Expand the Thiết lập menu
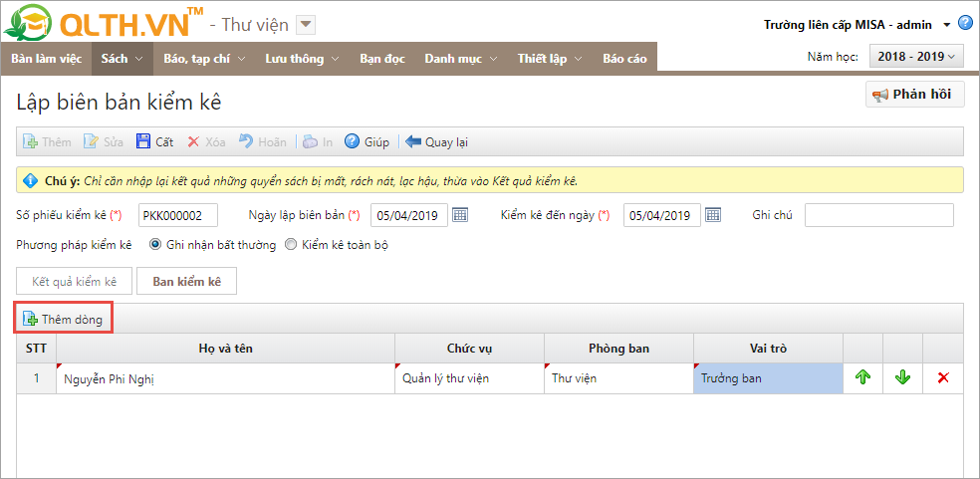Image resolution: width=980 pixels, height=479 pixels. click(x=550, y=59)
